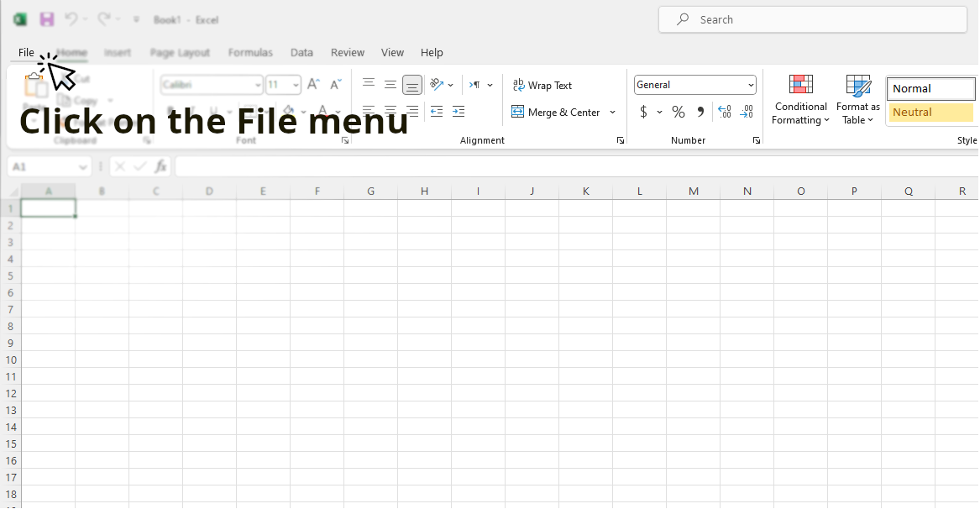Select the View tab
The width and height of the screenshot is (980, 509).
(x=392, y=53)
